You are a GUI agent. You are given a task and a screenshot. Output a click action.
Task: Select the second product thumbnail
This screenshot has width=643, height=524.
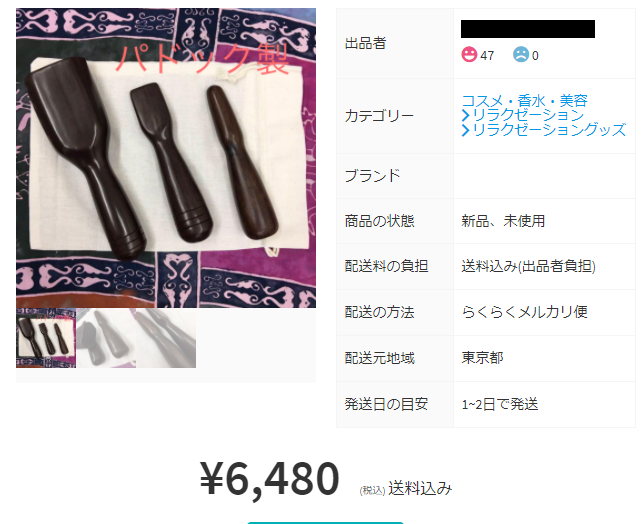106,338
